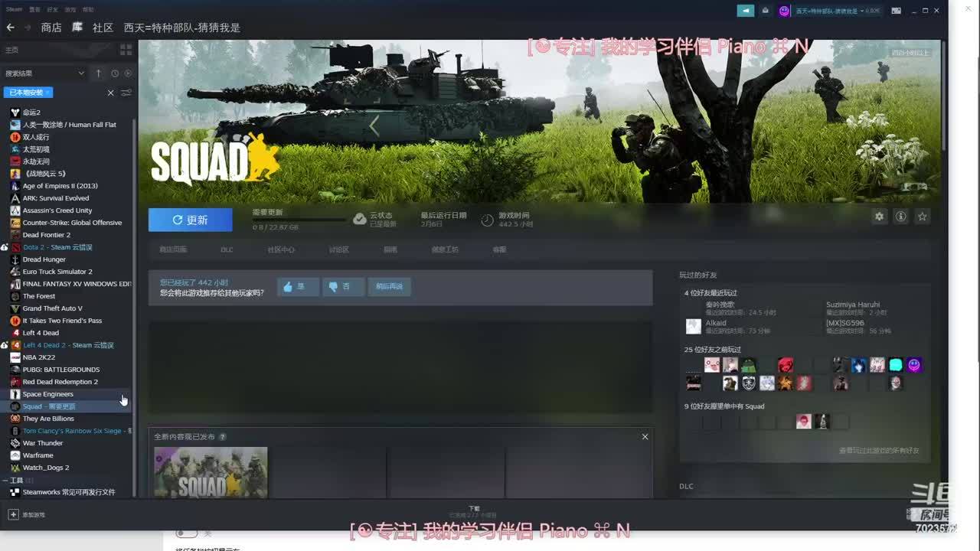The width and height of the screenshot is (980, 551).
Task: Open the 社区 tab
Action: [x=103, y=28]
